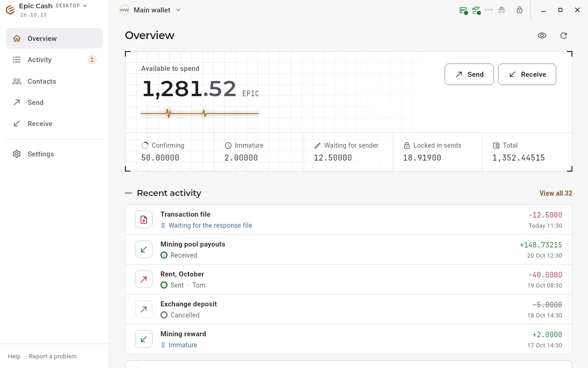Open the listener sync status icon

476,10
